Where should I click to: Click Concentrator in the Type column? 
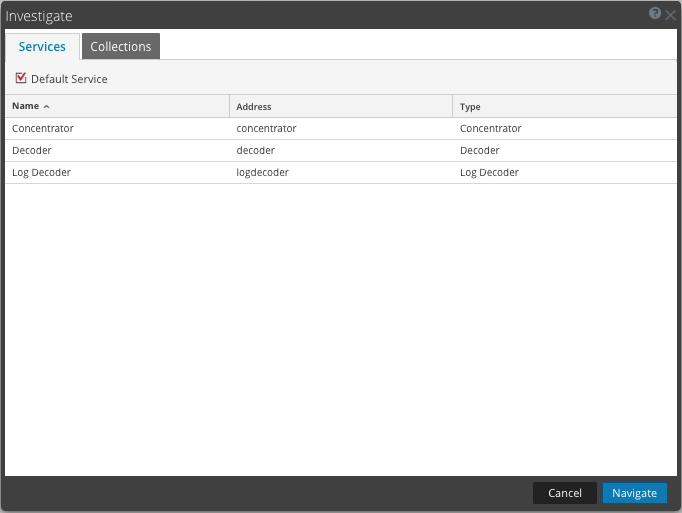pos(490,129)
